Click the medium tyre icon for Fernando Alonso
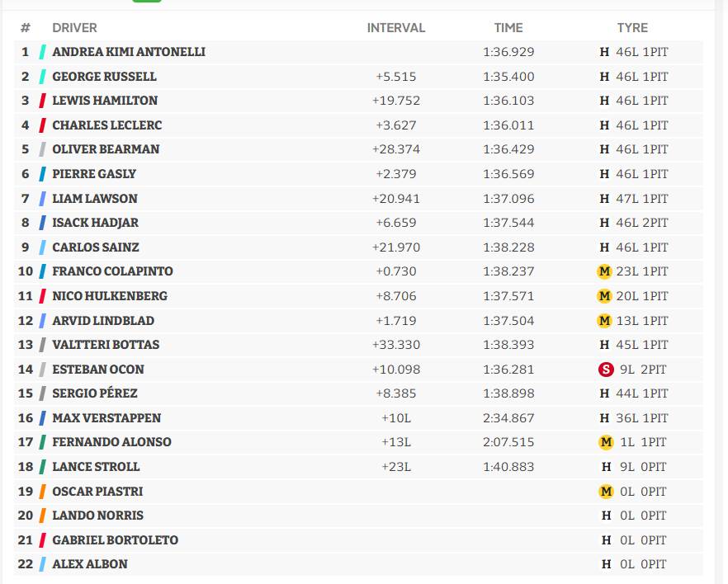 point(606,442)
